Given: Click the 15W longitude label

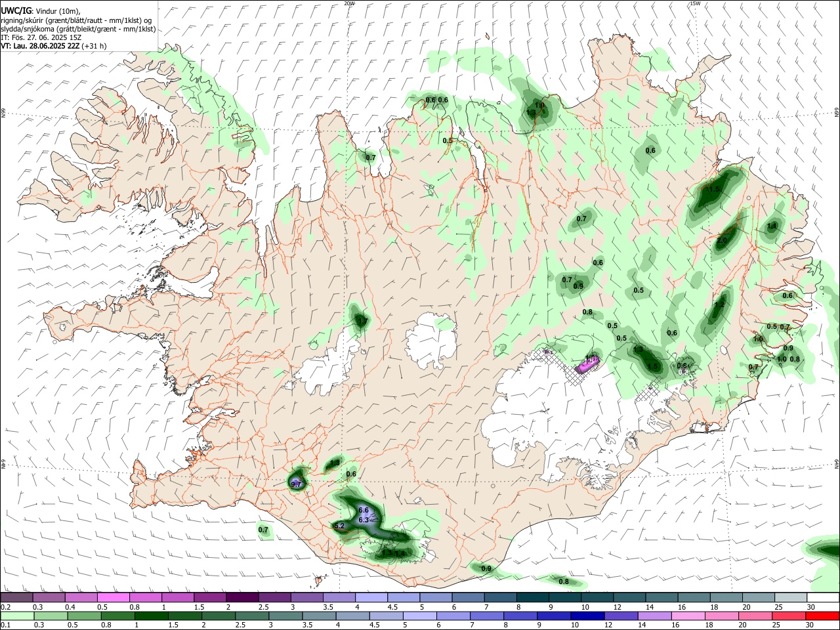Looking at the screenshot, I should [695, 3].
